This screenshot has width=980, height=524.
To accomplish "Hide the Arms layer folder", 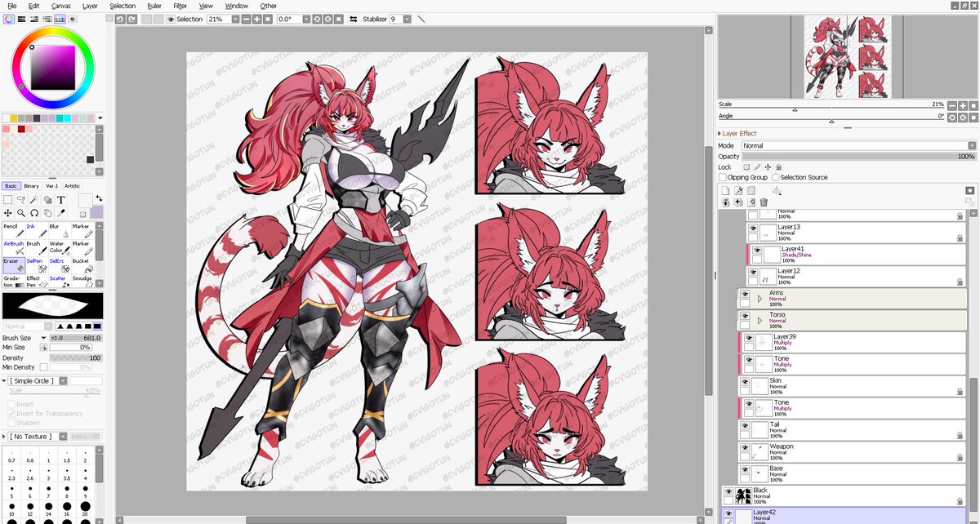I will (744, 294).
